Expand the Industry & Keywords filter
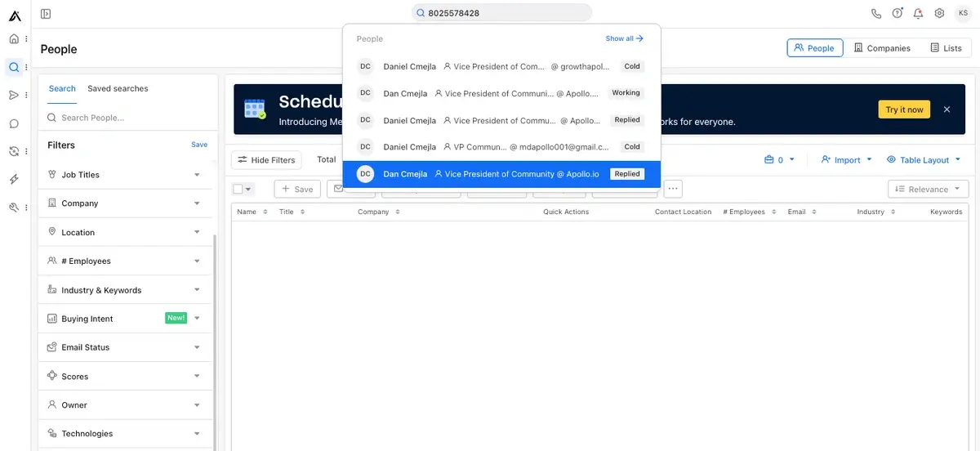This screenshot has height=451, width=980. tap(127, 290)
